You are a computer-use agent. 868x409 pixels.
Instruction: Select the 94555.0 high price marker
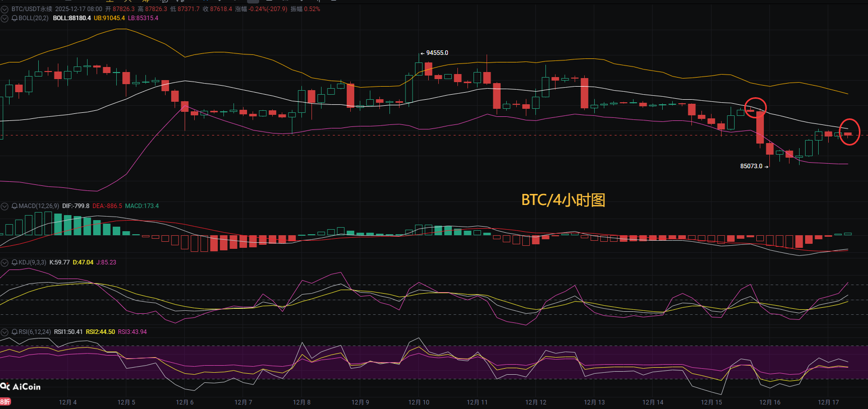[436, 53]
